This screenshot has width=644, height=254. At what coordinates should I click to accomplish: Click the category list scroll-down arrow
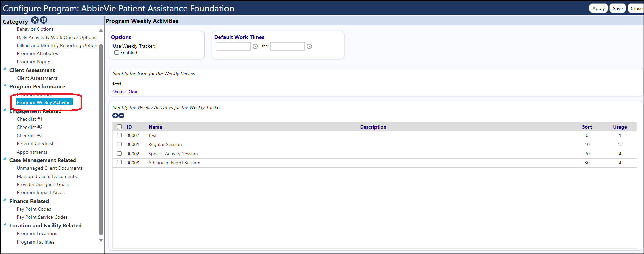point(101,240)
